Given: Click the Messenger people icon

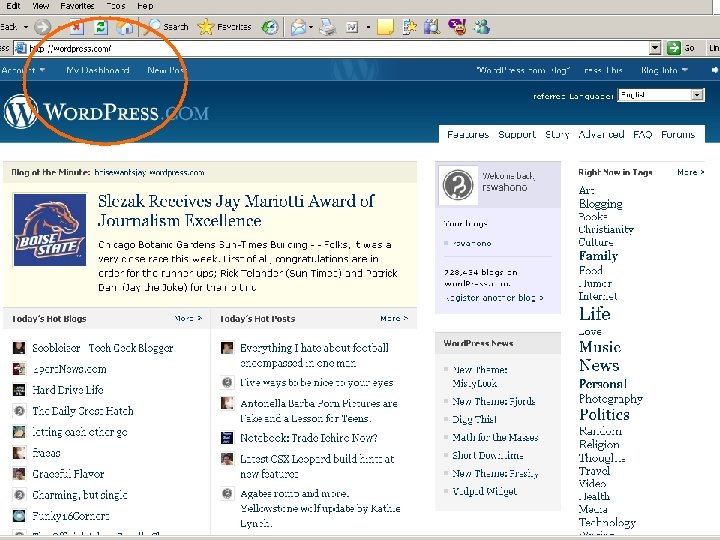Looking at the screenshot, I should point(482,27).
